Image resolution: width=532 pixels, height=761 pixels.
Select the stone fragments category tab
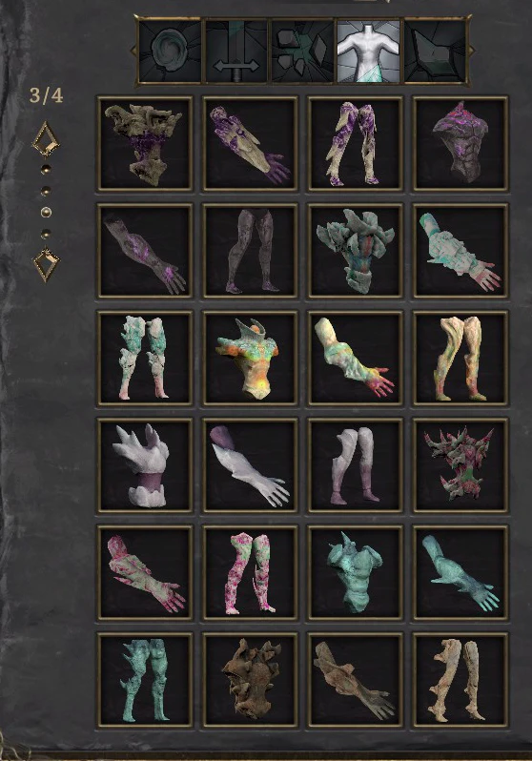coord(302,51)
